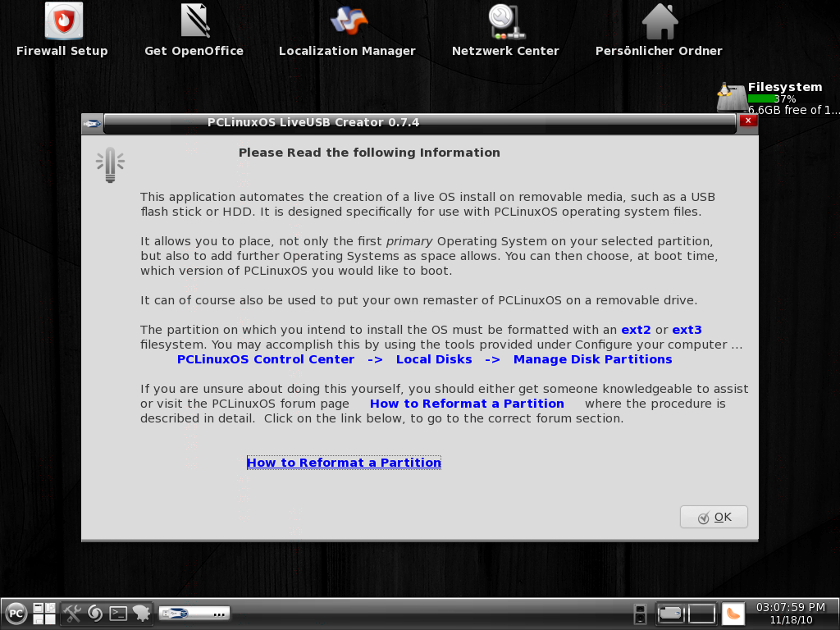Click the bird-shaped launcher icon in the panel
Screen dimensions: 840x630
141,613
